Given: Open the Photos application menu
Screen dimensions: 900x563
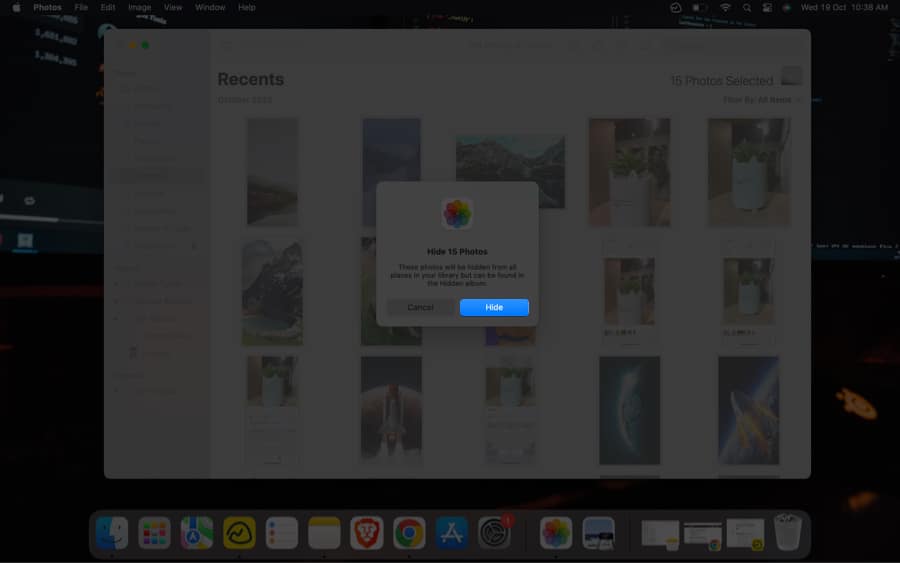Looking at the screenshot, I should [47, 7].
